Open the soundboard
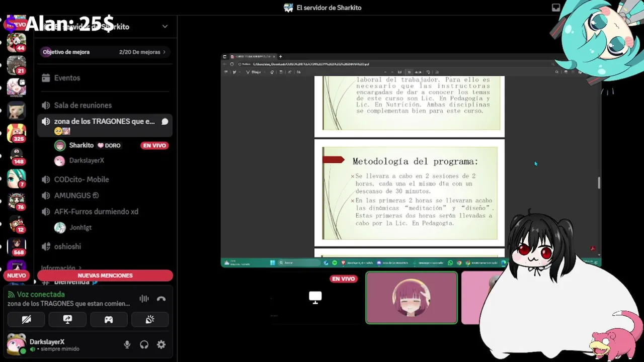The height and width of the screenshot is (362, 644). click(150, 319)
